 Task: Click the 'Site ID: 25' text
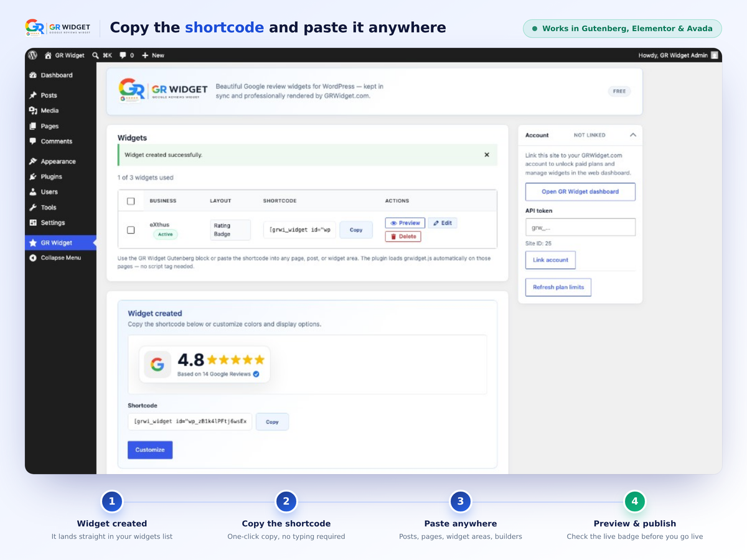pos(538,243)
